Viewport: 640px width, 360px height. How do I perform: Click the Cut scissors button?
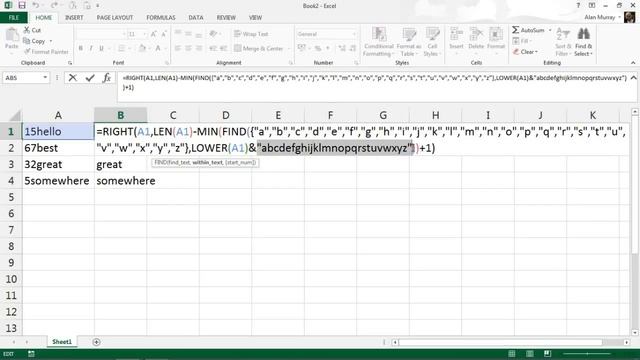[x=32, y=30]
